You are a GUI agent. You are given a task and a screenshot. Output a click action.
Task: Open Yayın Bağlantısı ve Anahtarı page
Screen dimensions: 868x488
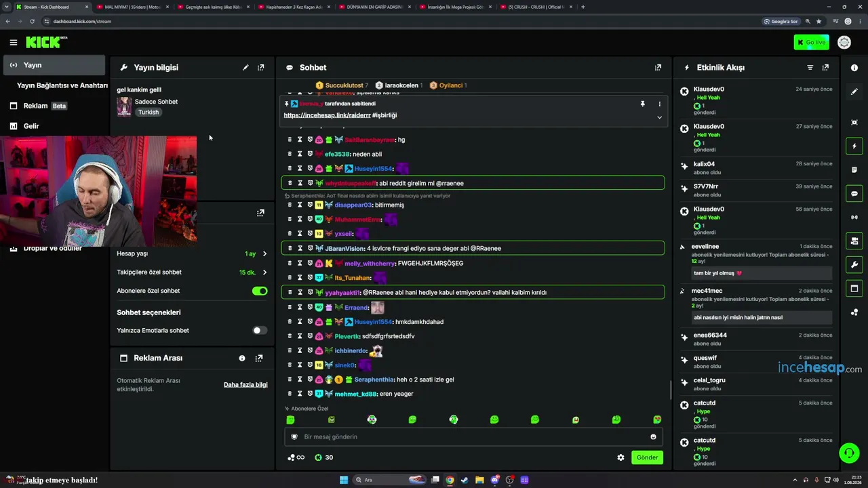point(62,85)
